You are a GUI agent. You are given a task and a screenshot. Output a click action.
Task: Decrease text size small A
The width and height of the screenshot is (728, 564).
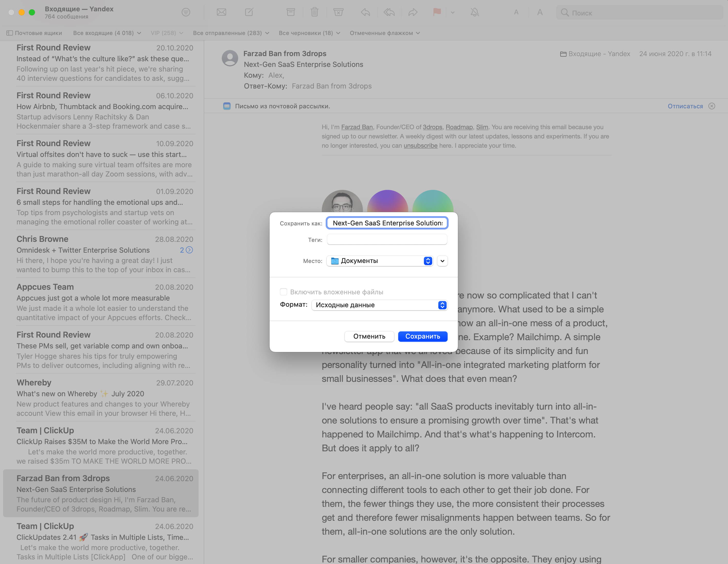(516, 12)
